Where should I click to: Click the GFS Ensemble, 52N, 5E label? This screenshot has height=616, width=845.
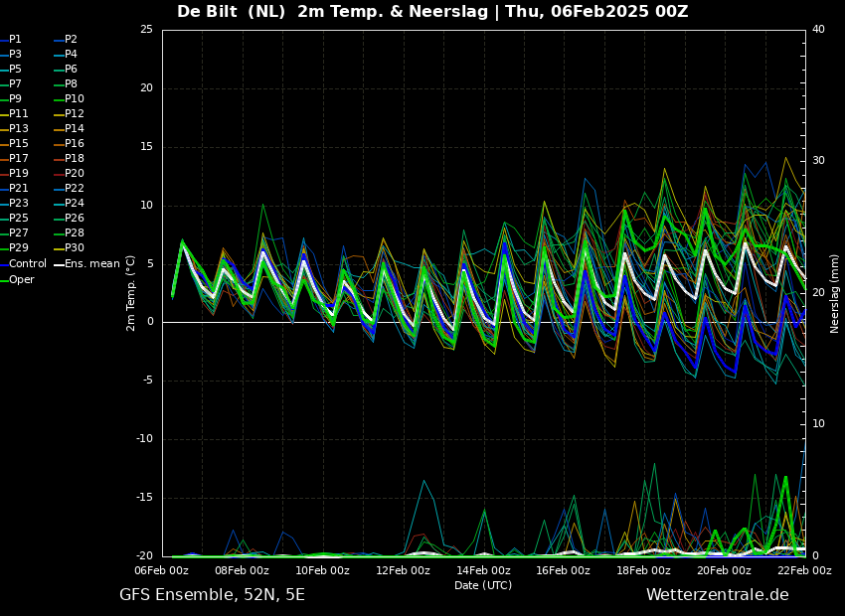[212, 595]
